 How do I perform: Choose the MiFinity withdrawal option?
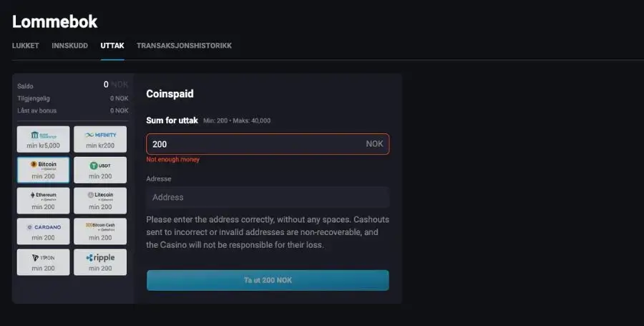(x=100, y=140)
